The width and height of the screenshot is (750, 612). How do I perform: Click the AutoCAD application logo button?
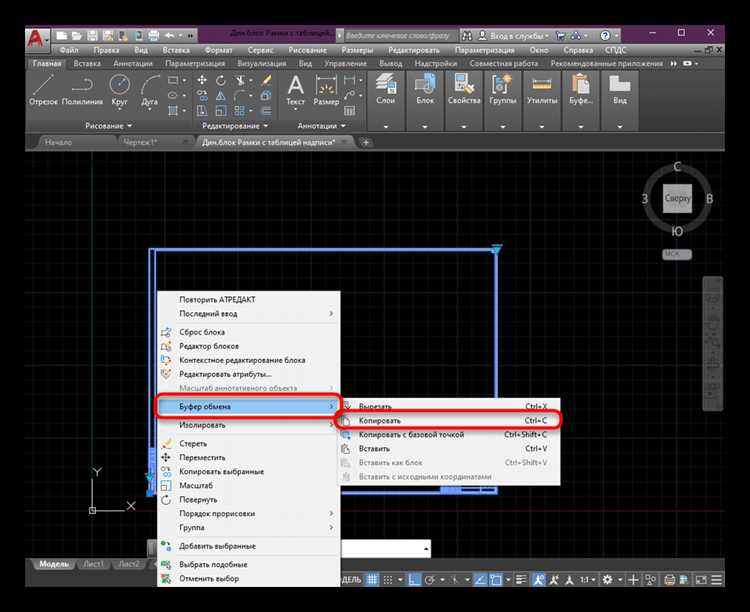pos(37,39)
